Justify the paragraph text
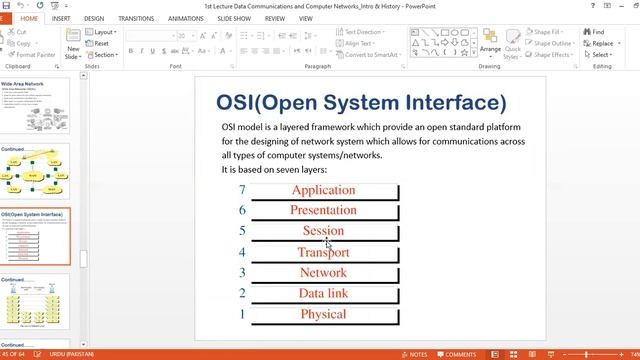Screen dimensions: 640x360 (x=277, y=51)
